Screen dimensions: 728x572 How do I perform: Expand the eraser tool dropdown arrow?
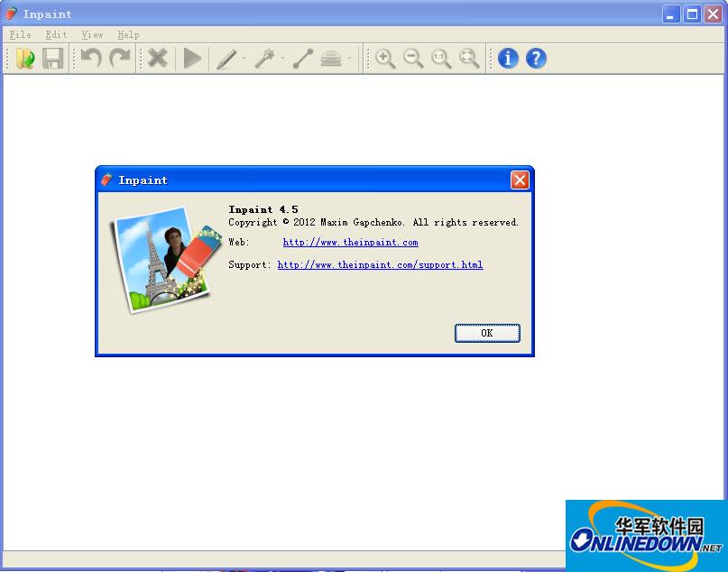pos(350,59)
